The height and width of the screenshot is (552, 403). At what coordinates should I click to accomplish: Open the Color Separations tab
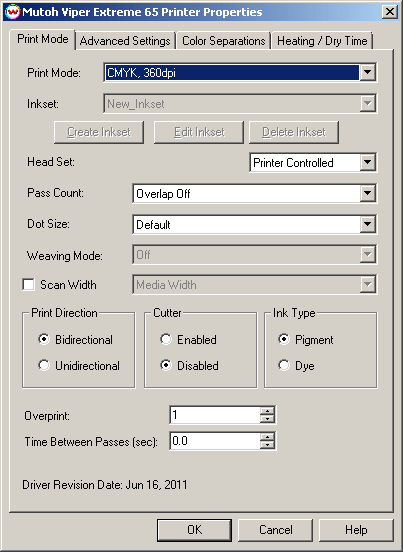point(223,41)
